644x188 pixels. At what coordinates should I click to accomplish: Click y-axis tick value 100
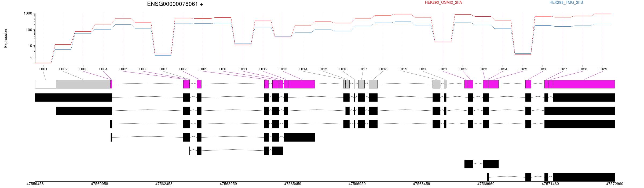29,30
